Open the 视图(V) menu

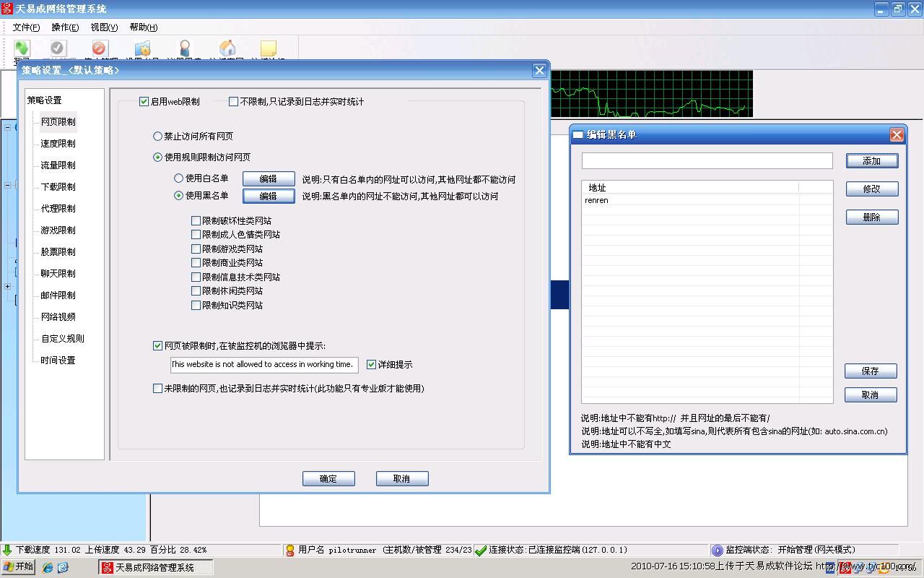point(104,27)
